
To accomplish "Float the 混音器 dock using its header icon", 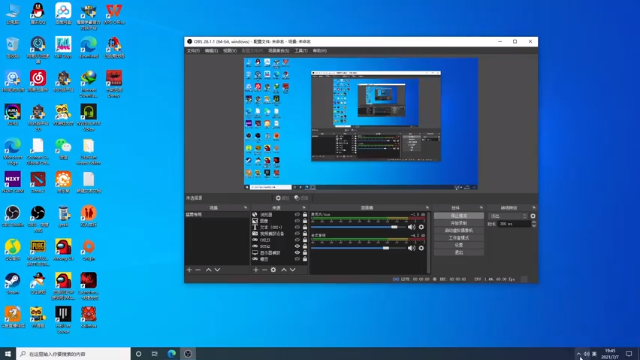I will 427,208.
